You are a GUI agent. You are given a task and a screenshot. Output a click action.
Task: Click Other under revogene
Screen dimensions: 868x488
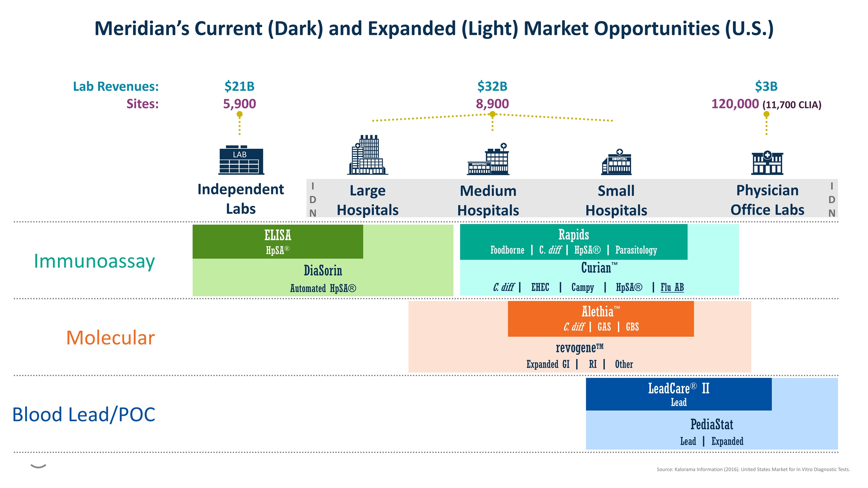click(624, 364)
